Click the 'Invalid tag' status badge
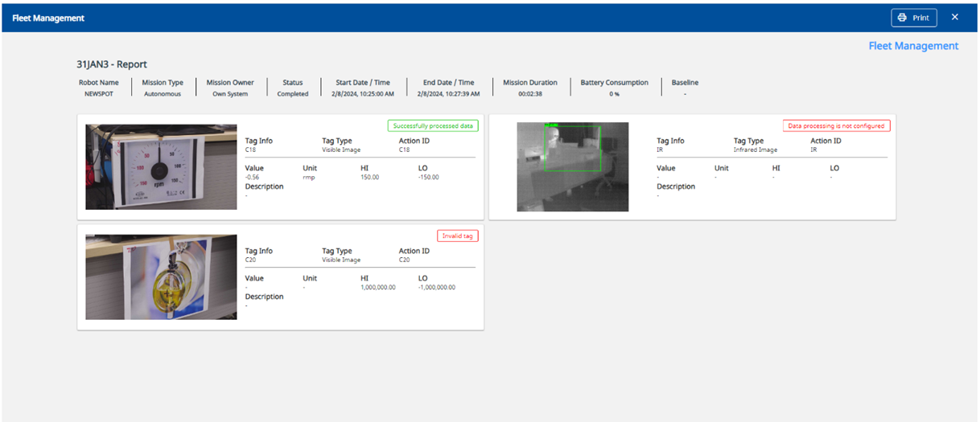Viewport: 980px width, 422px height. click(458, 236)
